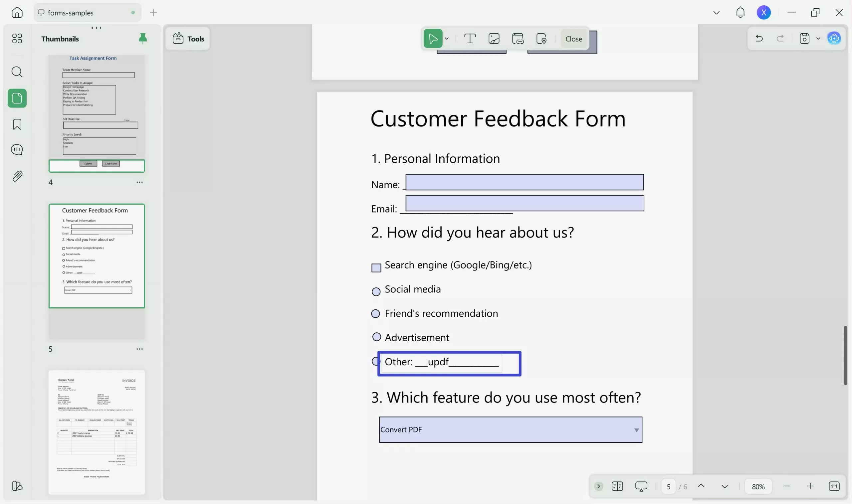Image resolution: width=852 pixels, height=504 pixels.
Task: Select the Stamp location tool
Action: [x=541, y=38]
